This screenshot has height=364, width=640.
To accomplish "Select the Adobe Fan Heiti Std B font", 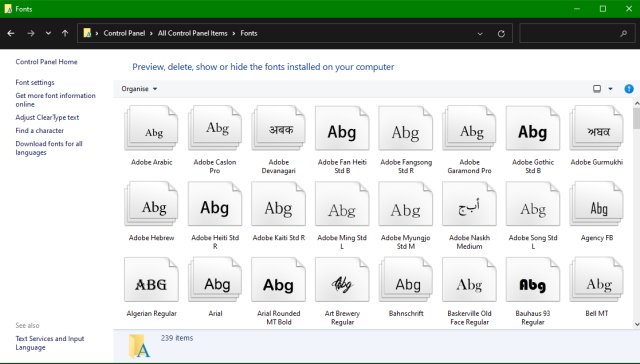I will [x=342, y=128].
